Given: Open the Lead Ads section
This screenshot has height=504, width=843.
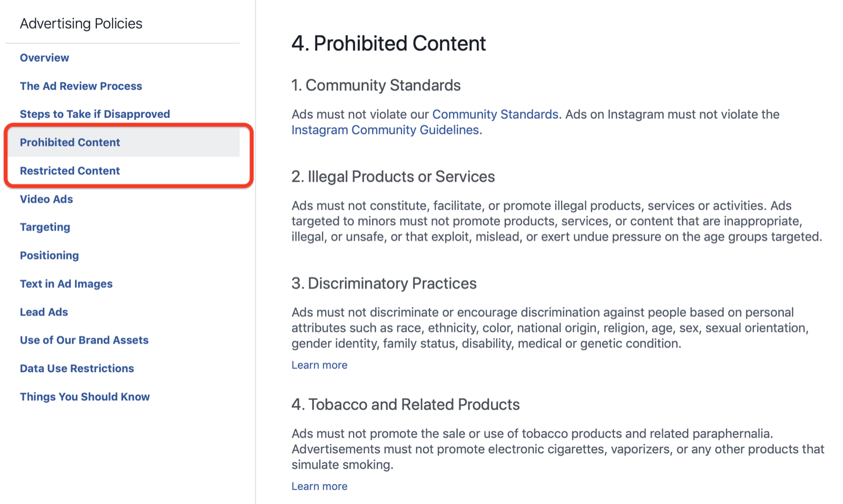Looking at the screenshot, I should coord(44,312).
